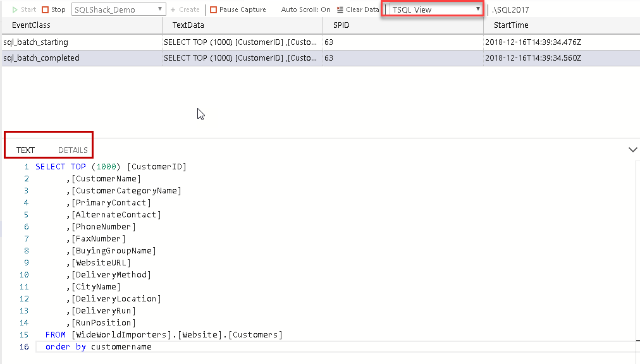Click the Clear Data list icon
The width and height of the screenshot is (640, 364).
pos(340,9)
